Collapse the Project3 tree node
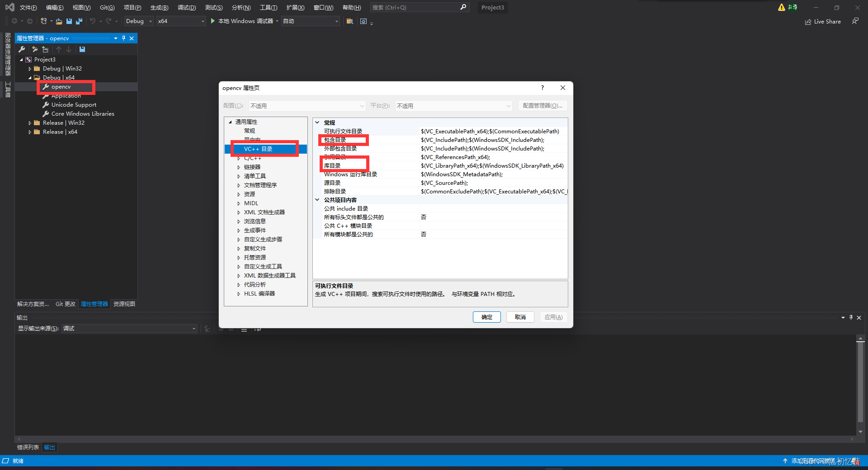 [x=21, y=60]
